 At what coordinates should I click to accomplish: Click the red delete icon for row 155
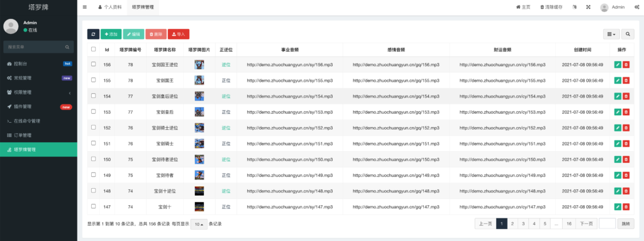click(x=626, y=80)
